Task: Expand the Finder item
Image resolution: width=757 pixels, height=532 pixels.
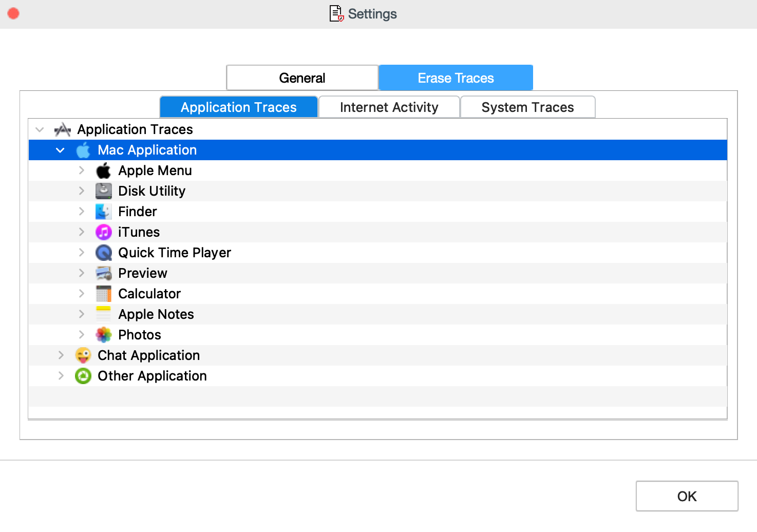Action: pyautogui.click(x=82, y=212)
